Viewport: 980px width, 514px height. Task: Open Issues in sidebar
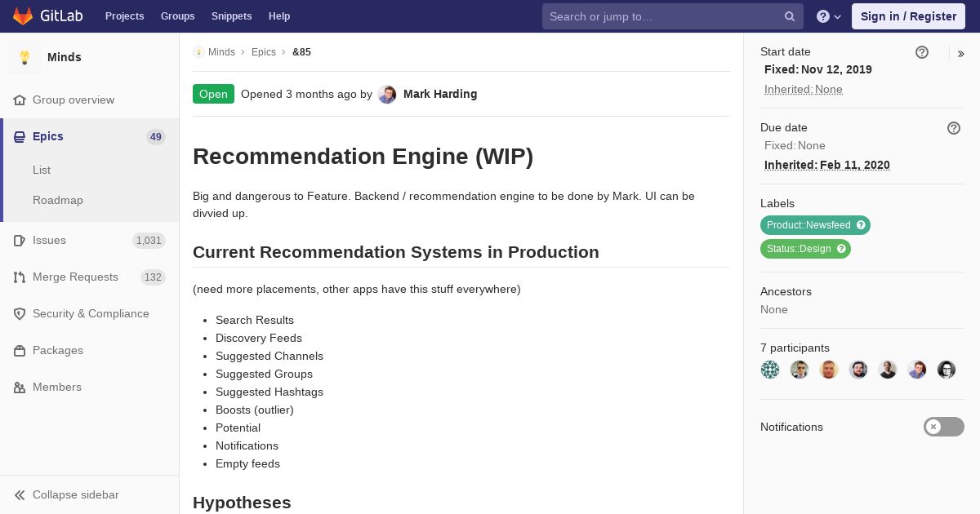click(x=49, y=240)
